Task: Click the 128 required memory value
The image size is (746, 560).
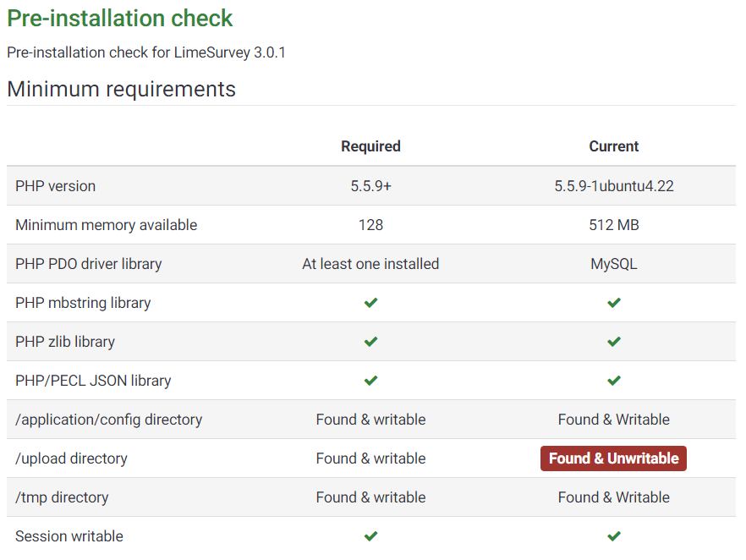Action: (370, 225)
